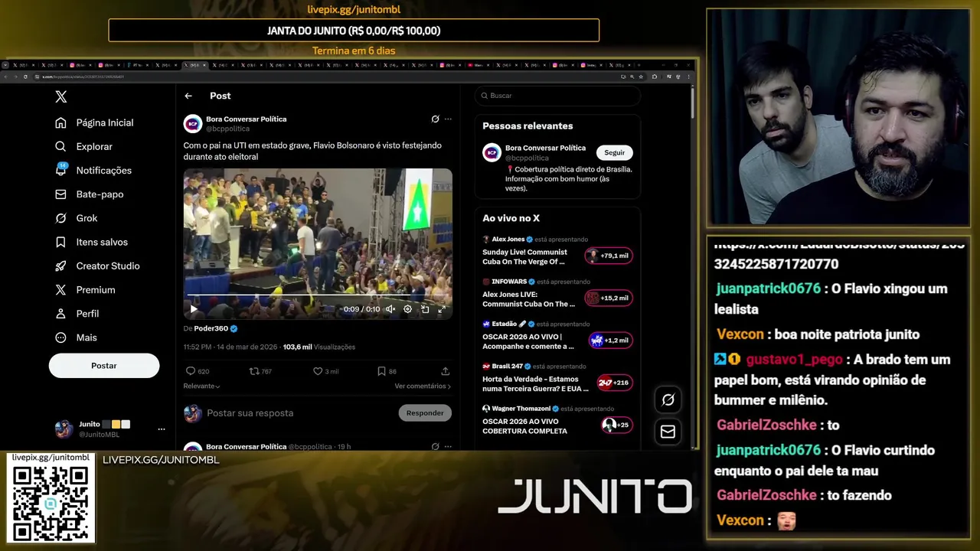Open Mais options in the sidebar
This screenshot has width=980, height=551.
(76, 337)
